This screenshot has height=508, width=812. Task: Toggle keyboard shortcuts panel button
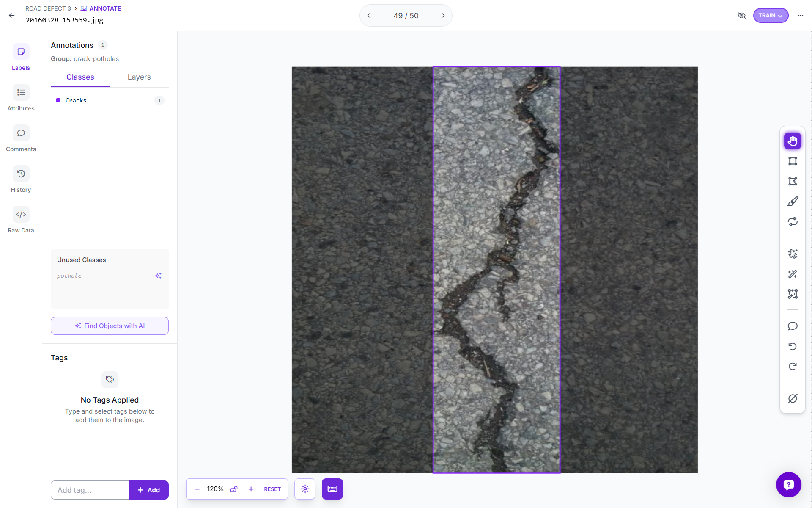pos(332,489)
